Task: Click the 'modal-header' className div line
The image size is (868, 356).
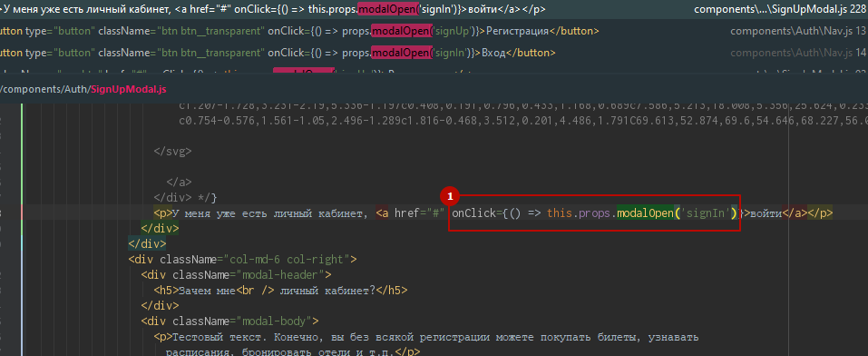Action: 237,274
